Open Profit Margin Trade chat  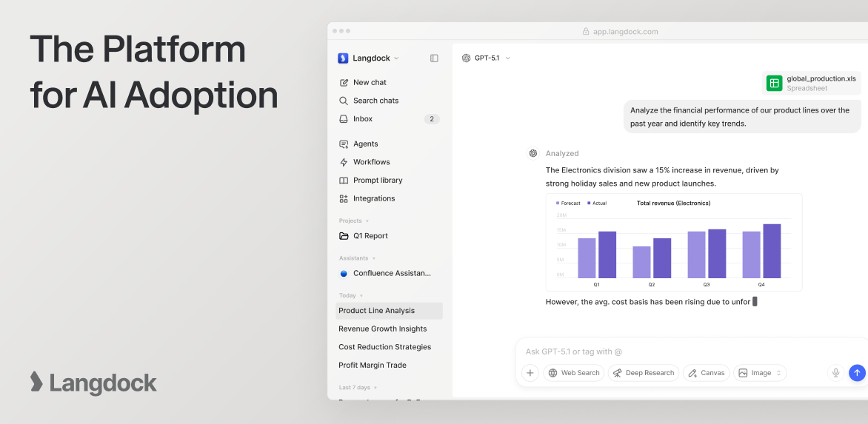point(389,366)
